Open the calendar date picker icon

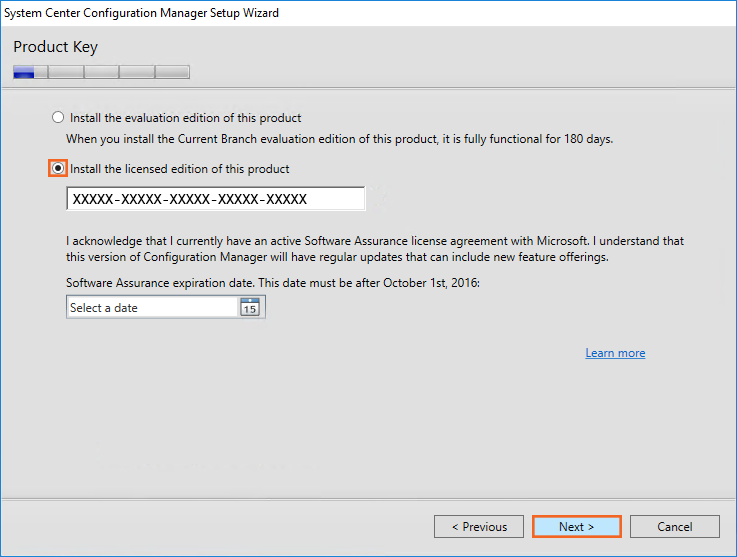(250, 308)
